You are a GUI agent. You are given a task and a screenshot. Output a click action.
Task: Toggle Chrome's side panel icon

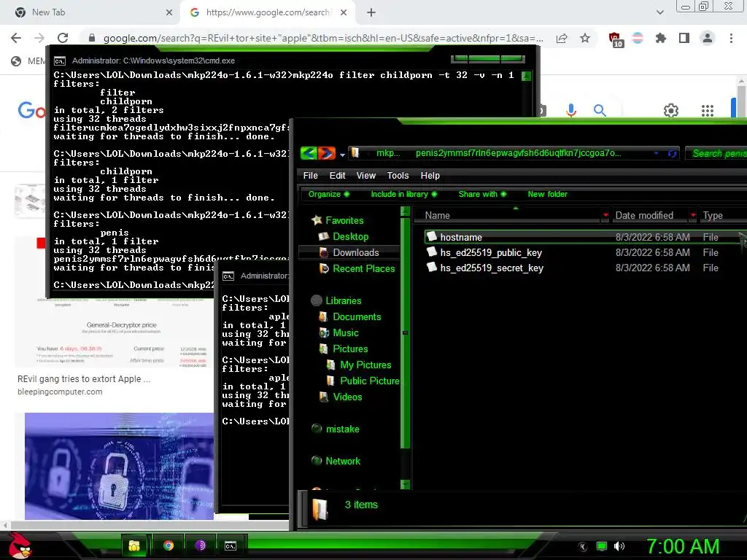pos(684,38)
